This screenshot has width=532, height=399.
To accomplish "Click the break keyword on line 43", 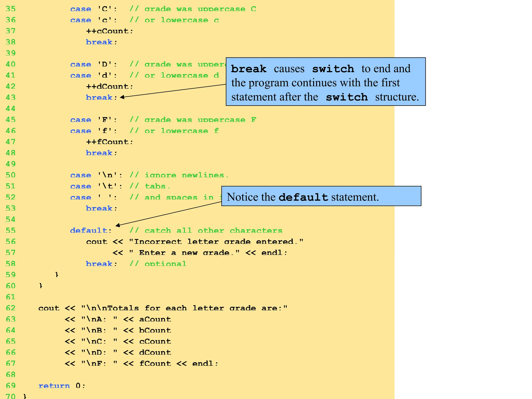I will (x=99, y=98).
